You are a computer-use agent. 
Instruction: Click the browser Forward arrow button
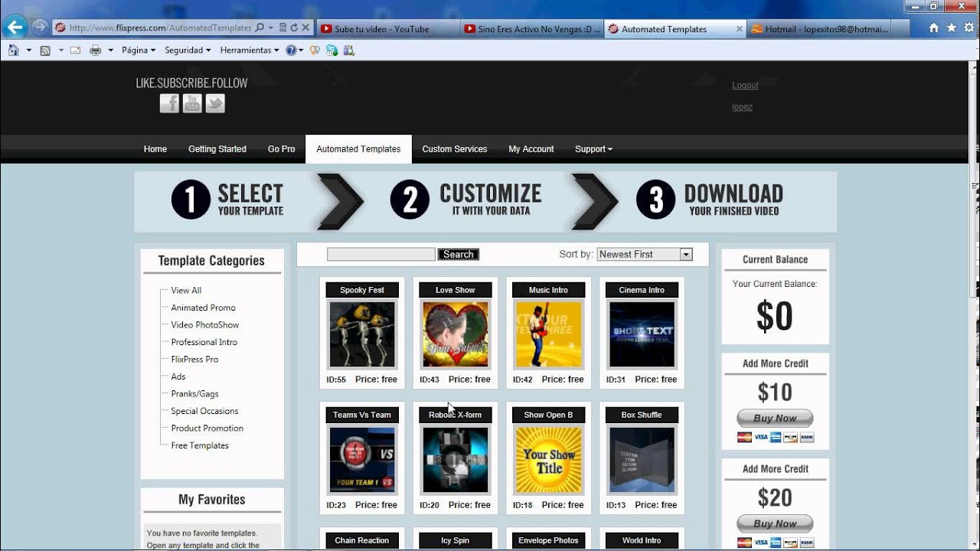tap(40, 28)
